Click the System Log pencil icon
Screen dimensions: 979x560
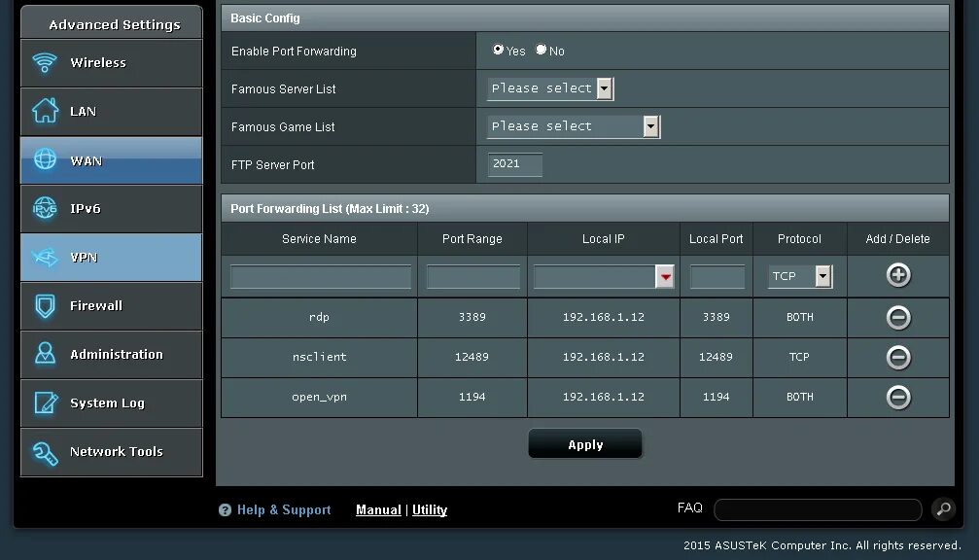(46, 402)
